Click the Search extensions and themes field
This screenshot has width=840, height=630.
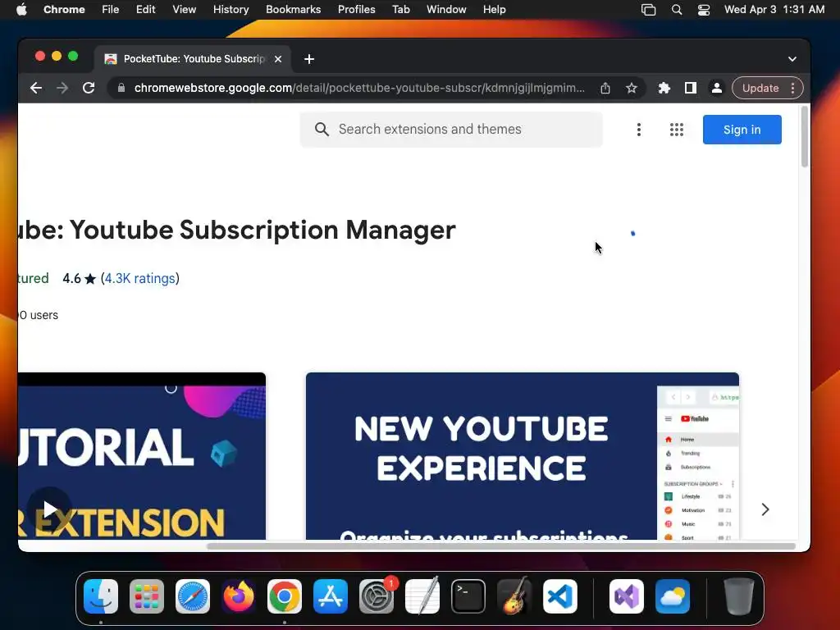click(x=451, y=129)
